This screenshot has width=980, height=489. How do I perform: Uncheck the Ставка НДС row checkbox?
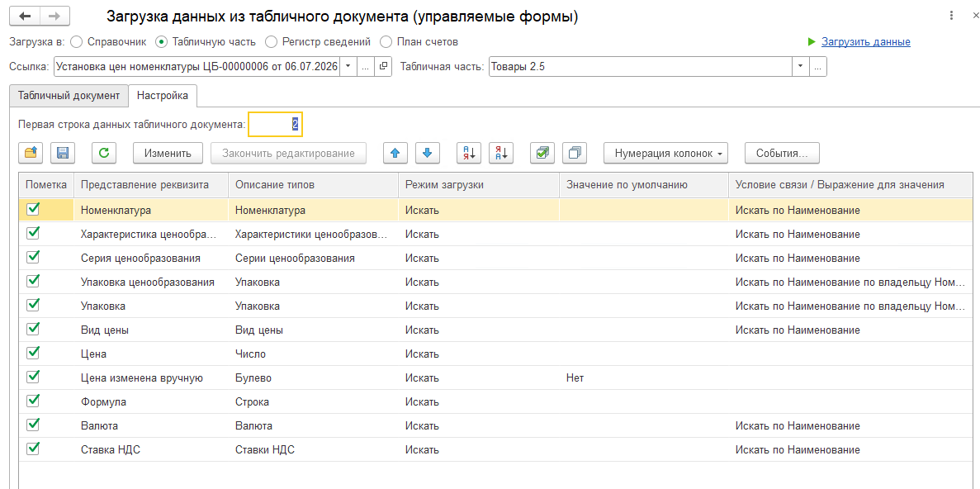34,449
